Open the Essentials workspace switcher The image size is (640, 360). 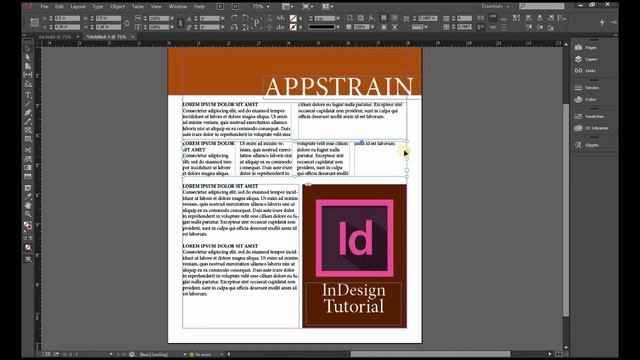495,6
